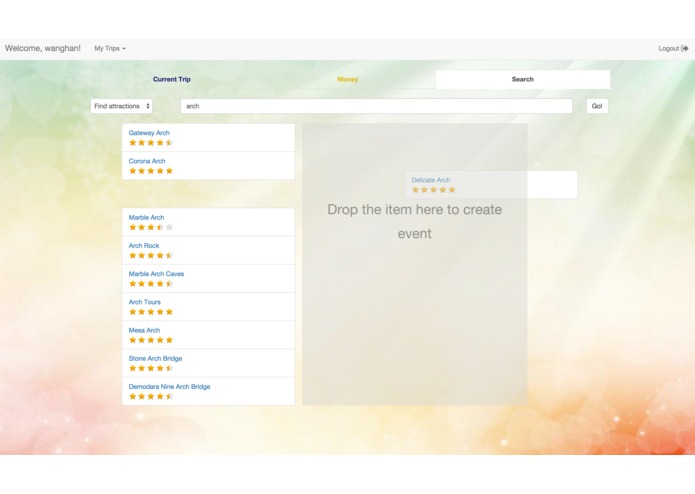The height and width of the screenshot is (494, 695).
Task: Open the Stone Arch Bridge link
Action: (x=155, y=358)
